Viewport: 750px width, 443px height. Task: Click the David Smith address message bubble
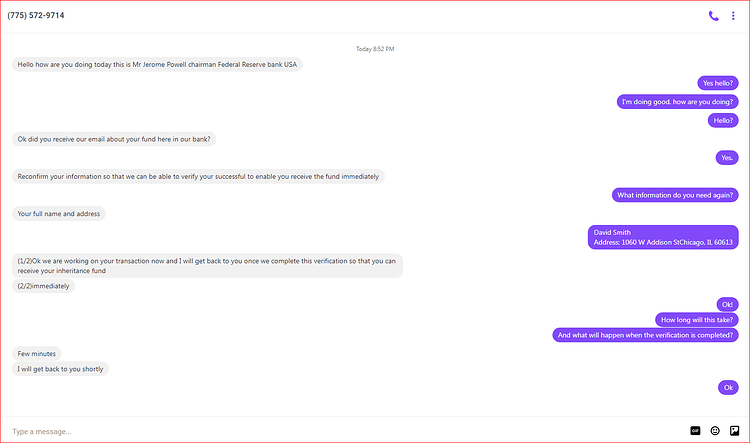click(x=663, y=237)
